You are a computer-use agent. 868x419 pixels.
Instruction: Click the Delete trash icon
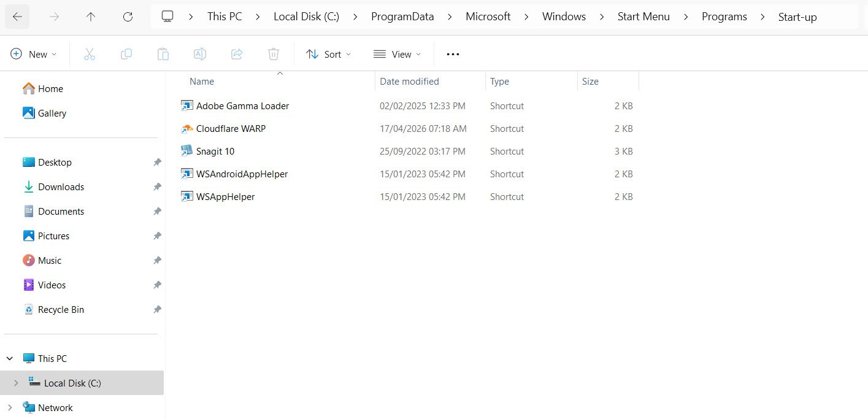coord(274,54)
